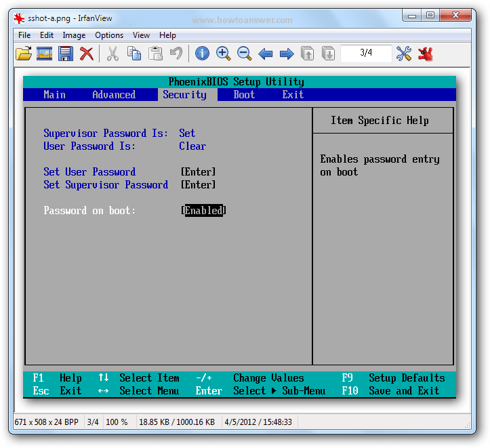Viewport: 490px width, 448px height.
Task: Click the red IrfanView About icon
Action: pos(426,54)
